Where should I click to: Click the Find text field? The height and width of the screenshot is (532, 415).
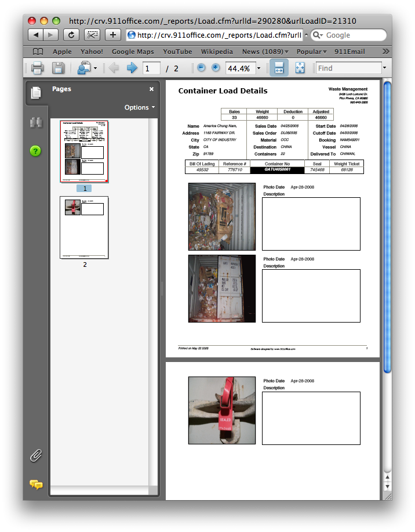coord(348,68)
